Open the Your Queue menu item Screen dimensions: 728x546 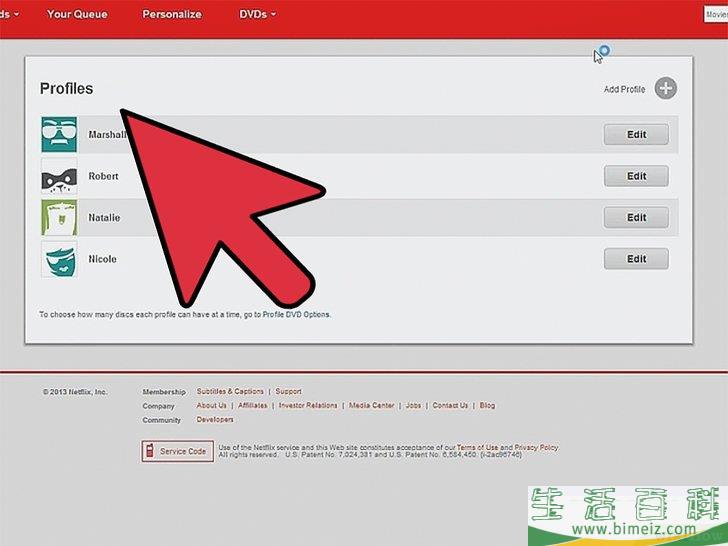(77, 14)
